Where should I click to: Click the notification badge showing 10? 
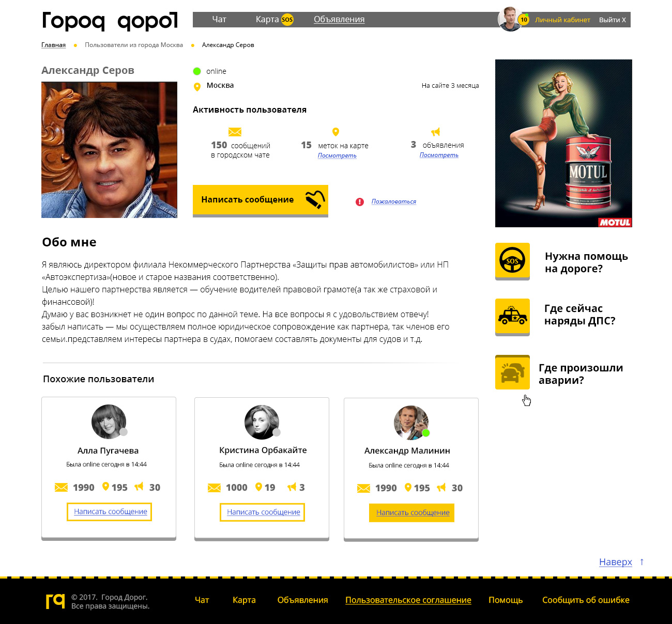coord(524,20)
